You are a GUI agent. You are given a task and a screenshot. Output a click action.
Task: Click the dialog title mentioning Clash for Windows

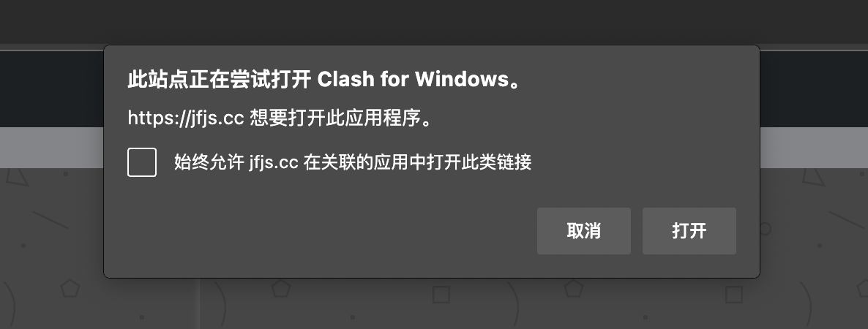tap(324, 80)
